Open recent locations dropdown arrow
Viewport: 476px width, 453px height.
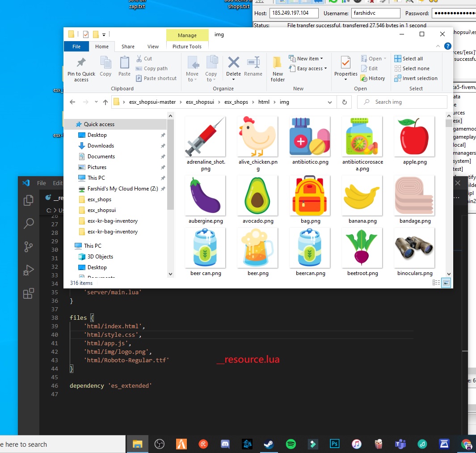point(96,102)
